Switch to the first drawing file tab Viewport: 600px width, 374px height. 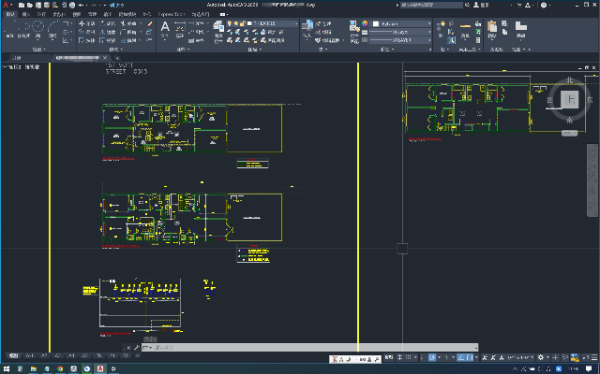(17, 58)
